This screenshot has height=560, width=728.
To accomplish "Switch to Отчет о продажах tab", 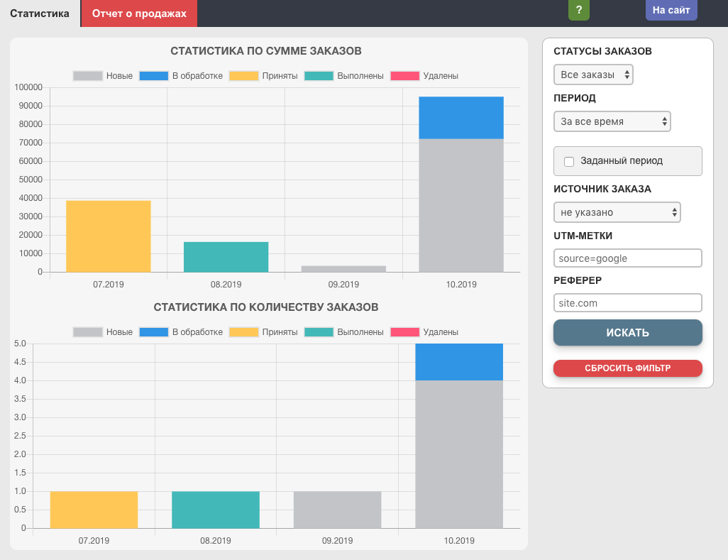I will tap(139, 13).
